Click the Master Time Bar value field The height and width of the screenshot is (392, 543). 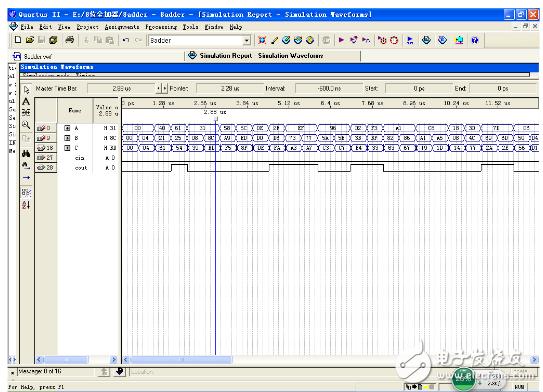122,89
